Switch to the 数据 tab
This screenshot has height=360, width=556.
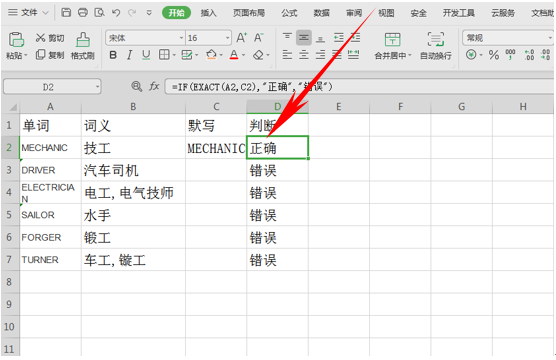pyautogui.click(x=321, y=13)
